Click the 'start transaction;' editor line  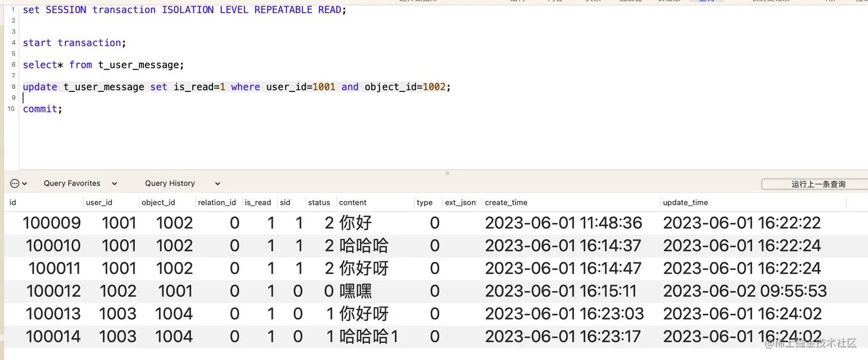(x=74, y=42)
